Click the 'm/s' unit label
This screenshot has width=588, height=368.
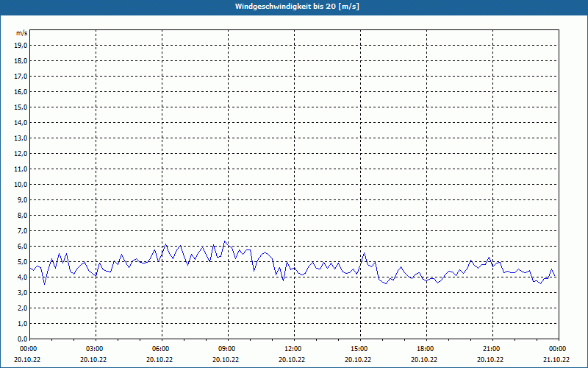(x=22, y=33)
